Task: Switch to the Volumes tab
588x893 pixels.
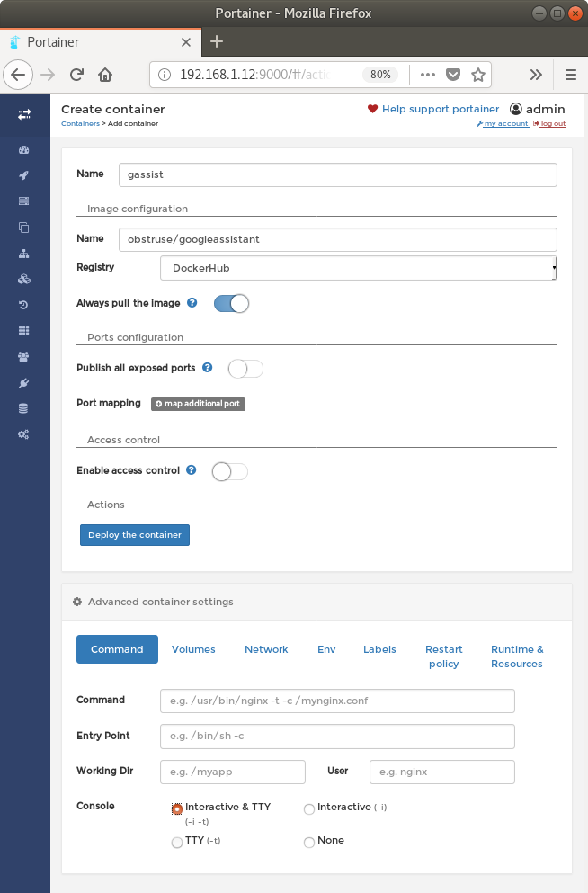Action: tap(193, 649)
